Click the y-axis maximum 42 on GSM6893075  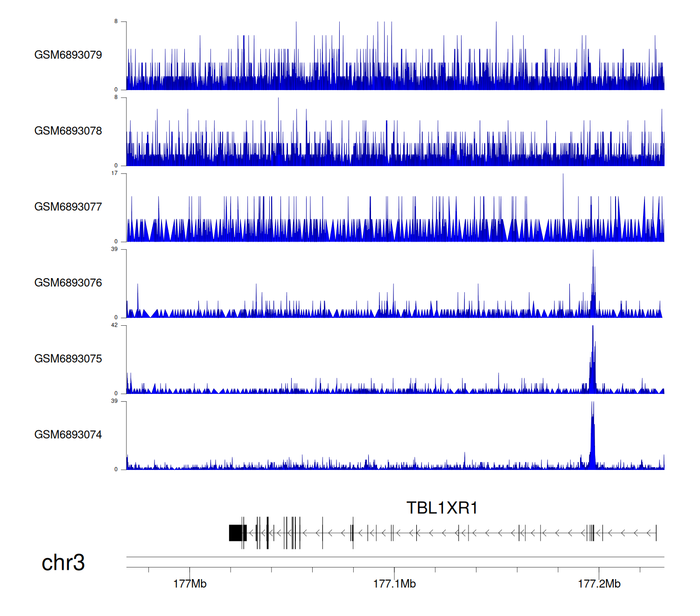[x=114, y=325]
